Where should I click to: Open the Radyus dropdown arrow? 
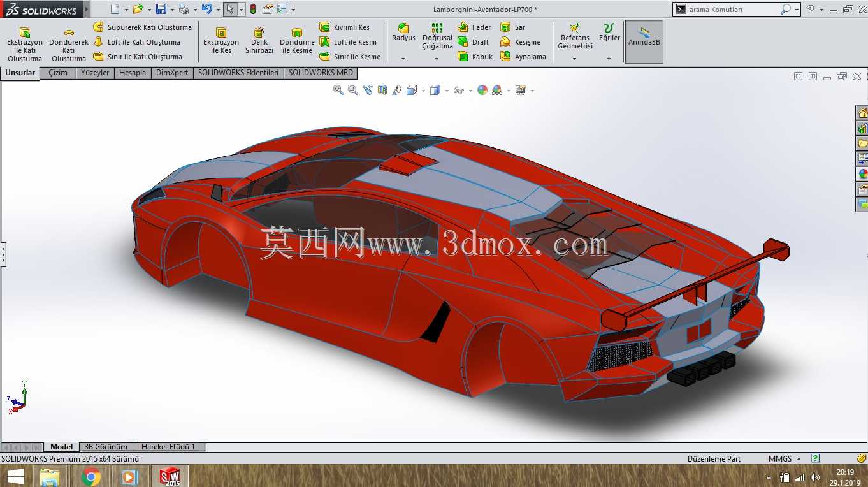(x=403, y=59)
